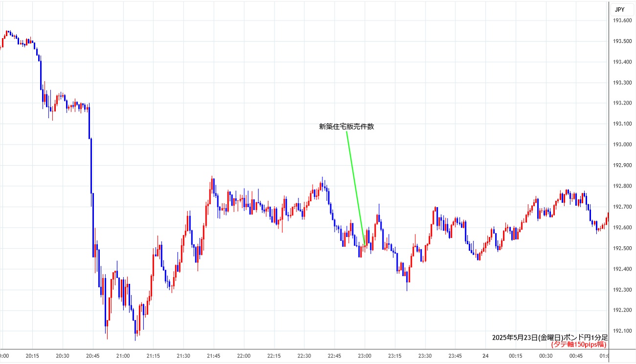Viewport: 636px width, 364px height.
Task: Click the 23:45 time axis label
Action: (x=455, y=356)
